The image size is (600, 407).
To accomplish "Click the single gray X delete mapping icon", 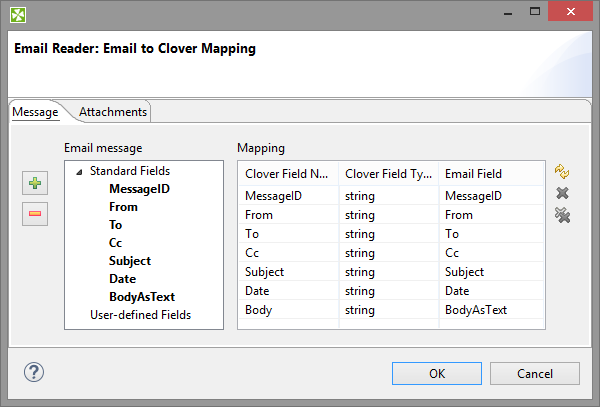I will coord(563,193).
